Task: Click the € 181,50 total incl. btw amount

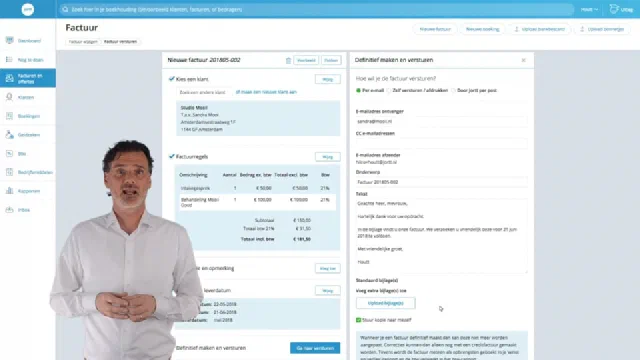Action: point(302,239)
